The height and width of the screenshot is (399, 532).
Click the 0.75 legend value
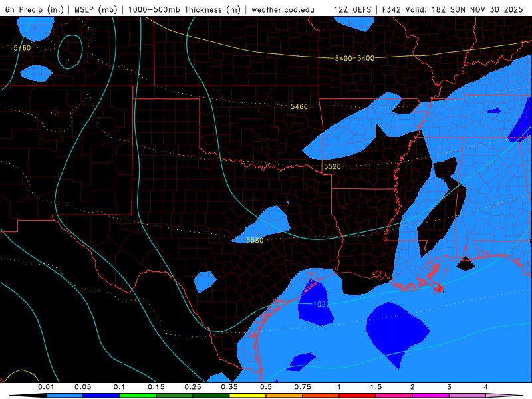[303, 387]
